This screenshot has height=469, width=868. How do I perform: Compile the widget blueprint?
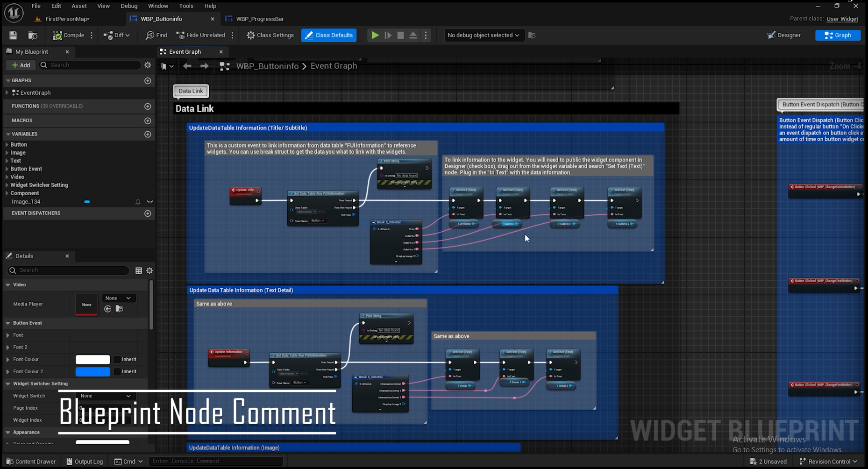click(x=68, y=36)
